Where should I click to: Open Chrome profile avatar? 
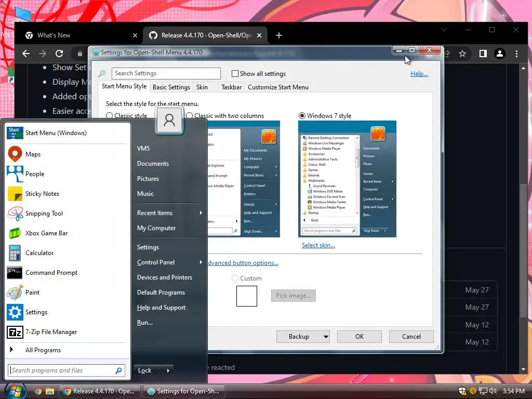(x=500, y=54)
